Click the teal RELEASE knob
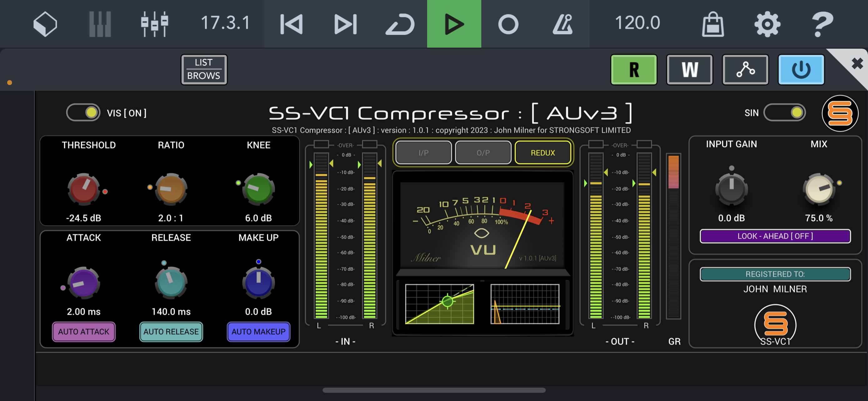This screenshot has height=401, width=868. (x=171, y=283)
